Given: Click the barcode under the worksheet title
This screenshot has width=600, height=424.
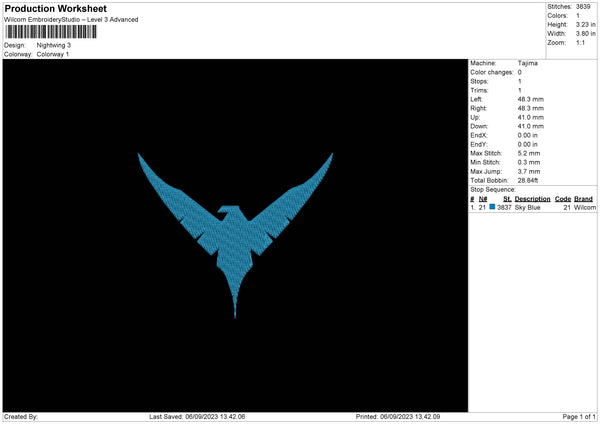Looking at the screenshot, I should (x=51, y=32).
